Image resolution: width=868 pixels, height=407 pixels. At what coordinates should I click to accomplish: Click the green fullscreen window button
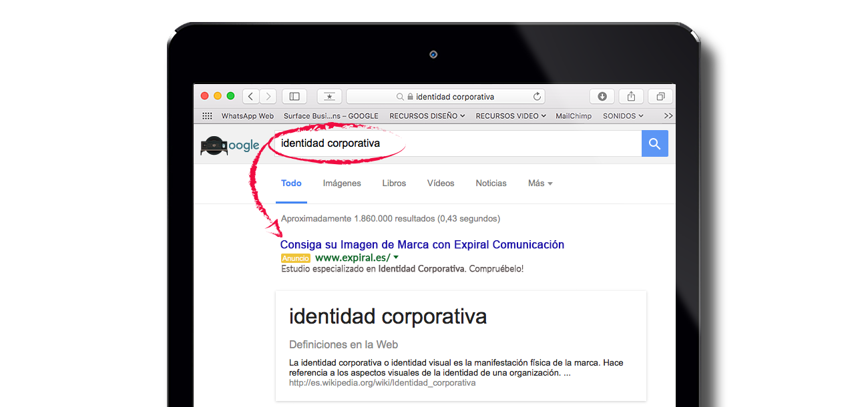coord(230,96)
